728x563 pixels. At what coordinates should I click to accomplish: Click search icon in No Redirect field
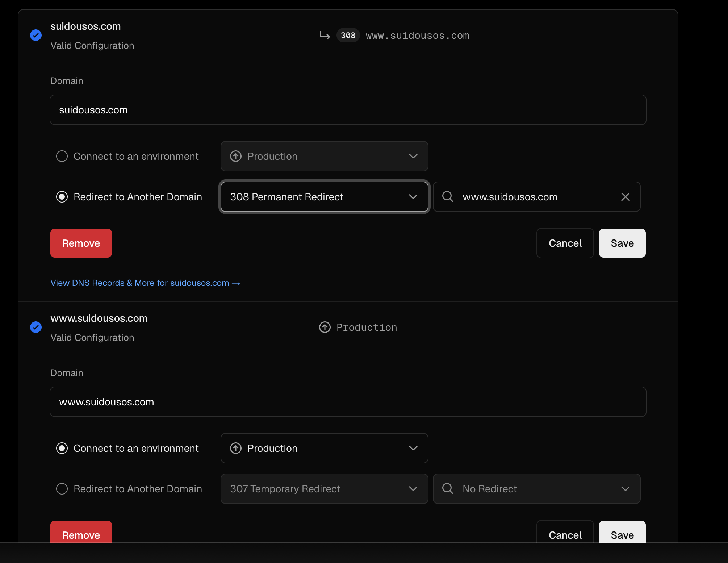click(x=448, y=489)
